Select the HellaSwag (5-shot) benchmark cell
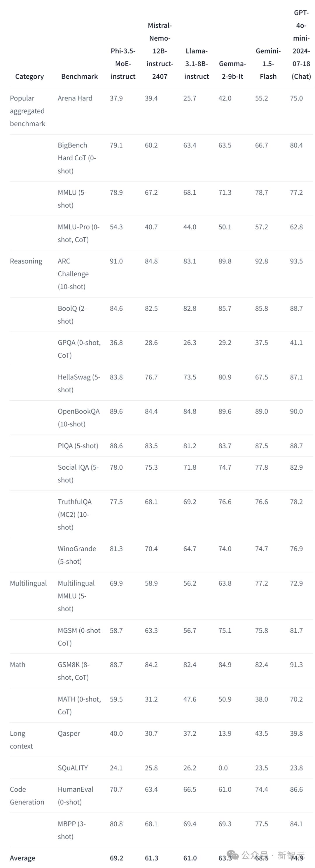 tap(79, 383)
